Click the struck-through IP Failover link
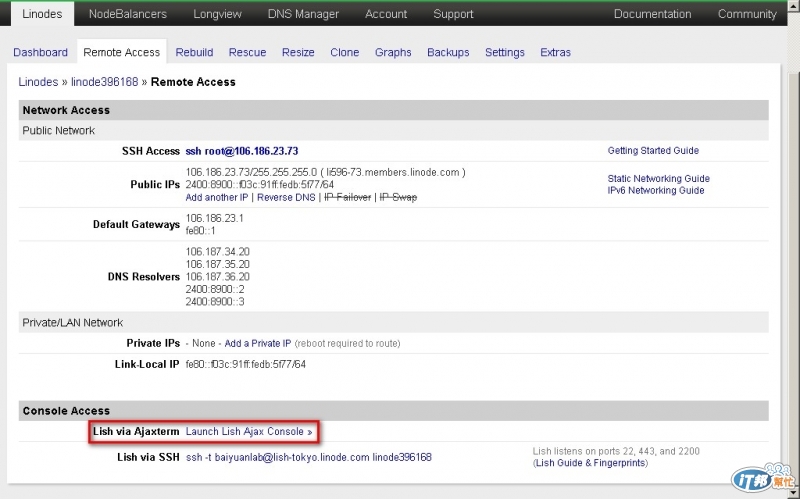This screenshot has width=800, height=499. coord(347,197)
